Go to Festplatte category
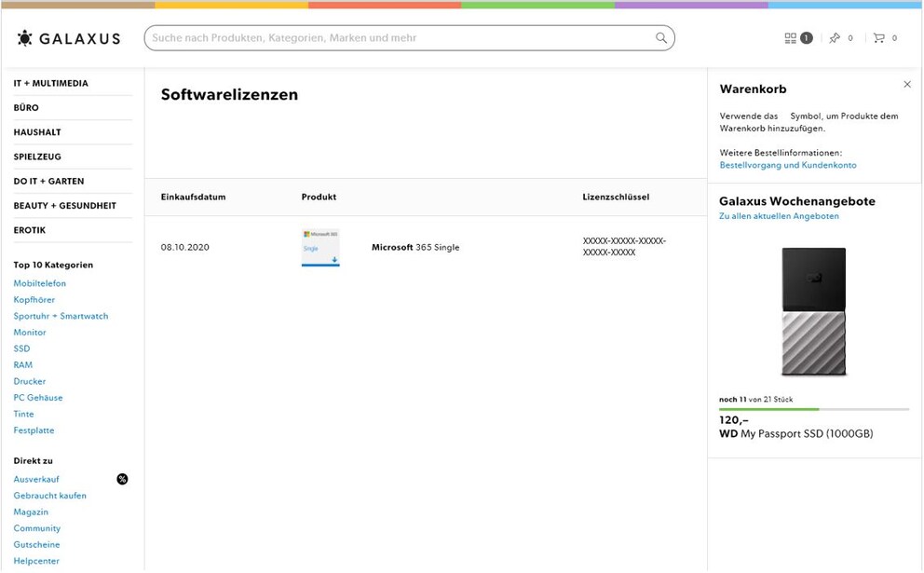 tap(34, 430)
